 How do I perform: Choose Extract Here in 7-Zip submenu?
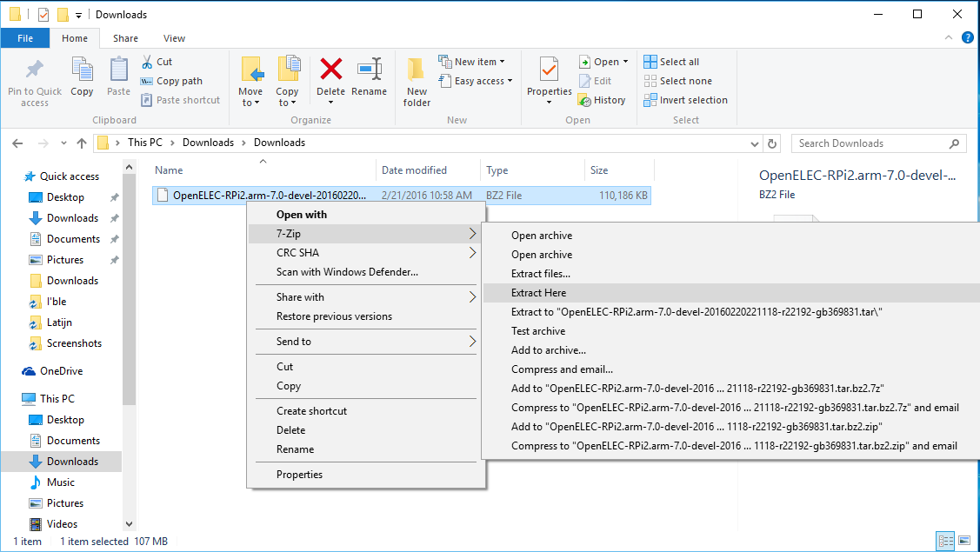click(731, 293)
